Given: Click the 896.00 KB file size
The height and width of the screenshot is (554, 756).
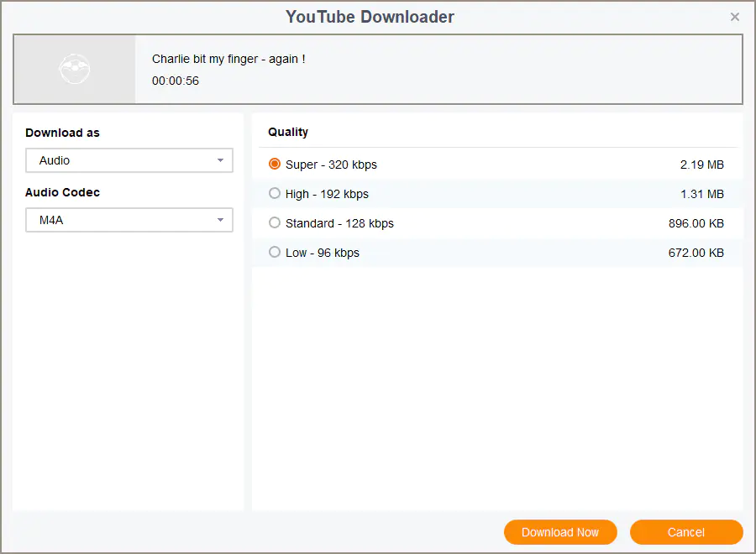Looking at the screenshot, I should point(696,223).
